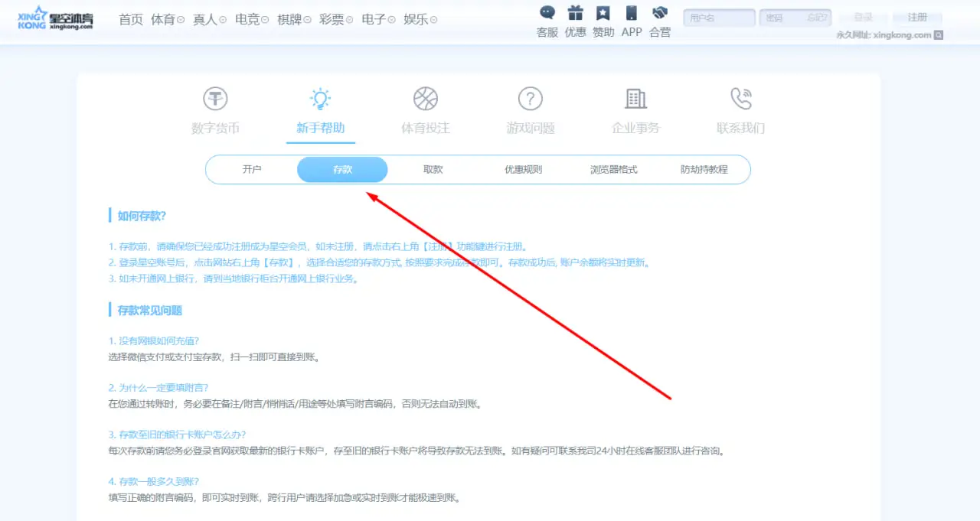Viewport: 980px width, 521px height.
Task: Select the 数字货币 digital currency icon
Action: [x=215, y=99]
